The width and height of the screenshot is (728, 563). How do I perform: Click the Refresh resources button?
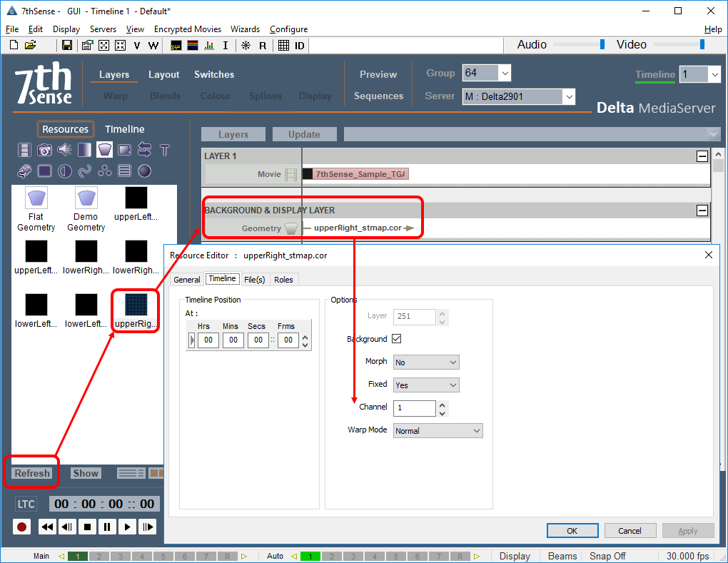pos(32,473)
